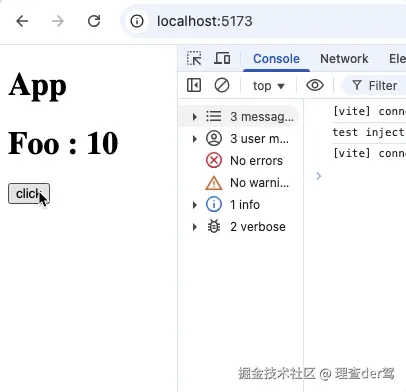406x392 pixels.
Task: Hide the console sidebar panel
Action: click(194, 85)
